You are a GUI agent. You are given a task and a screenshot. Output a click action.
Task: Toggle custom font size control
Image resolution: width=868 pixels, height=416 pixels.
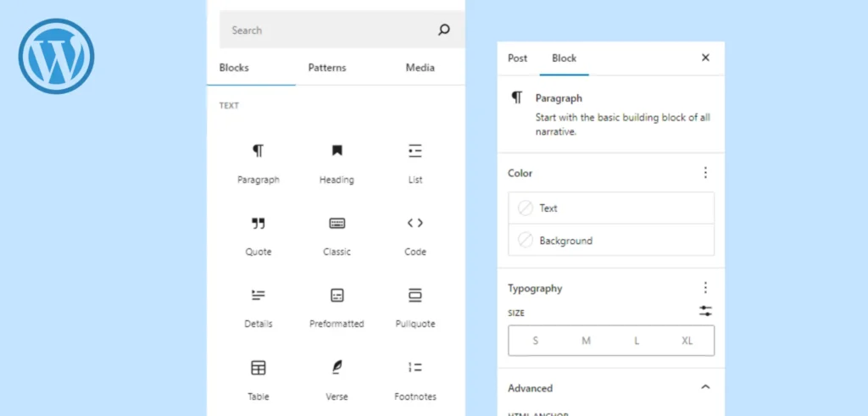[705, 311]
